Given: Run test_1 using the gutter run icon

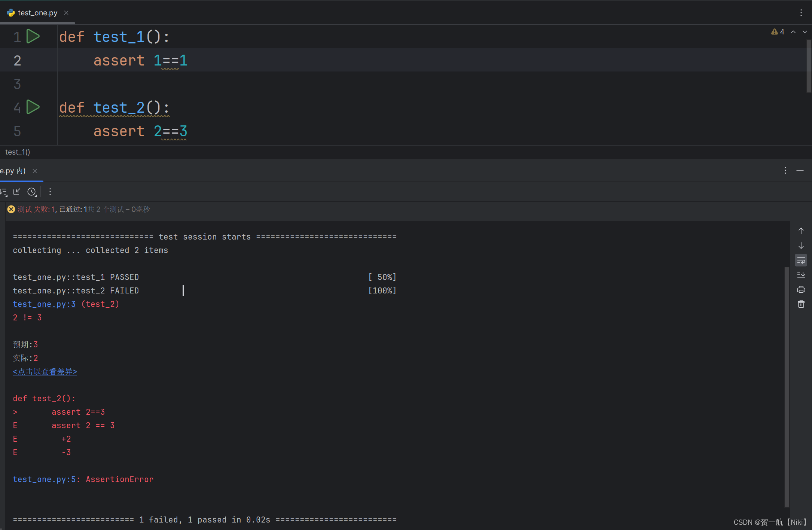Looking at the screenshot, I should (33, 37).
